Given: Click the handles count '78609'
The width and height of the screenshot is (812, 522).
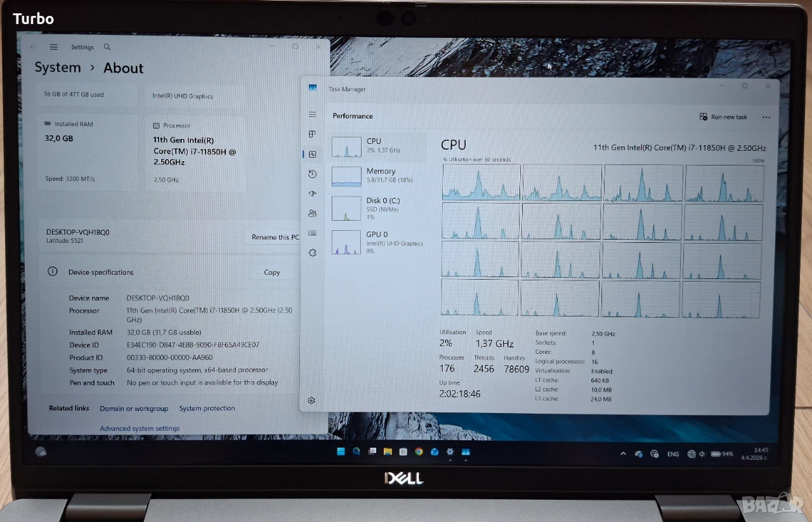Looking at the screenshot, I should click(x=516, y=369).
